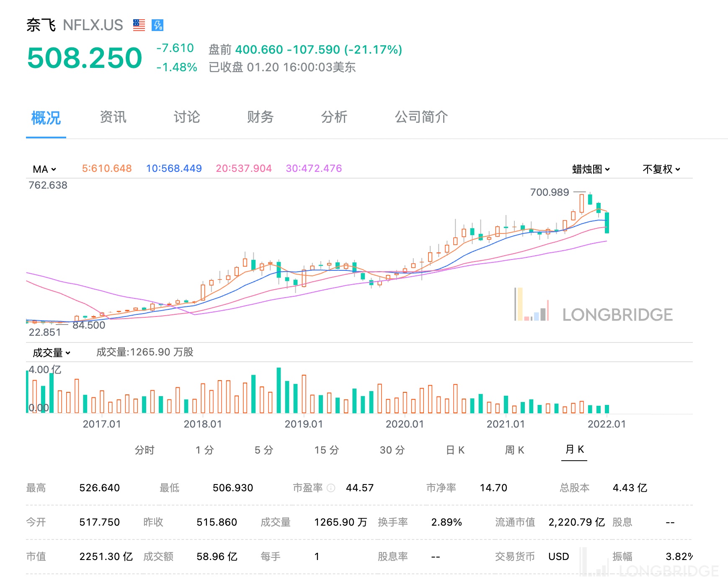The width and height of the screenshot is (728, 586).
Task: Click the 换手率 value 2.89%
Action: pos(447,522)
